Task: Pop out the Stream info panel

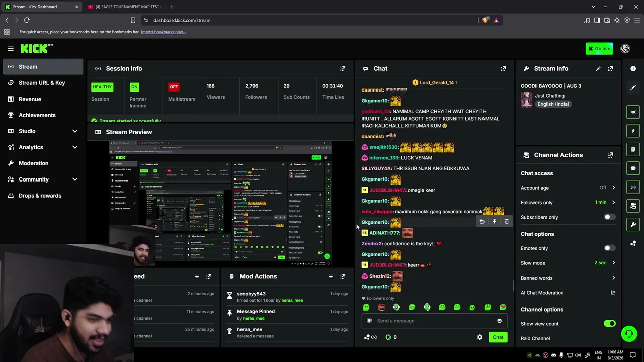Action: coord(610,68)
